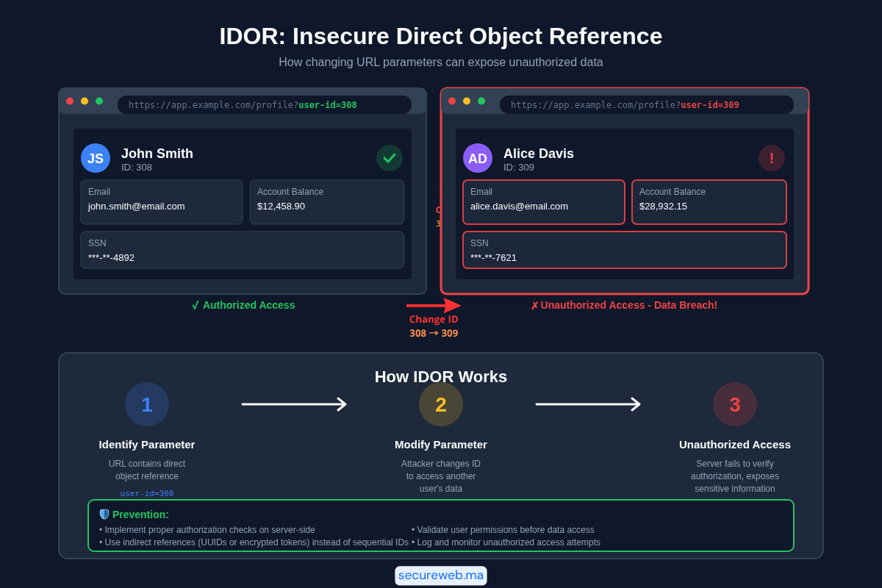Click the shield icon next to Prevention
This screenshot has width=882, height=588.
pyautogui.click(x=104, y=514)
